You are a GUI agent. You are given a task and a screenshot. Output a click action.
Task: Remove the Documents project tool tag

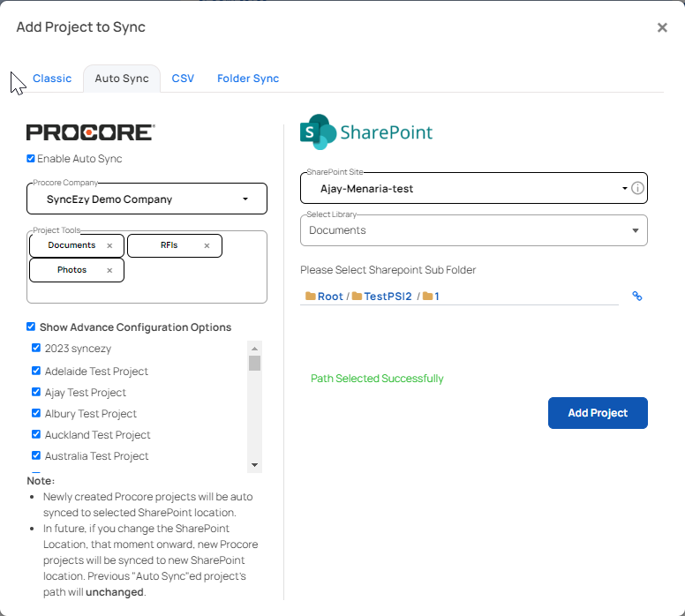pos(109,245)
